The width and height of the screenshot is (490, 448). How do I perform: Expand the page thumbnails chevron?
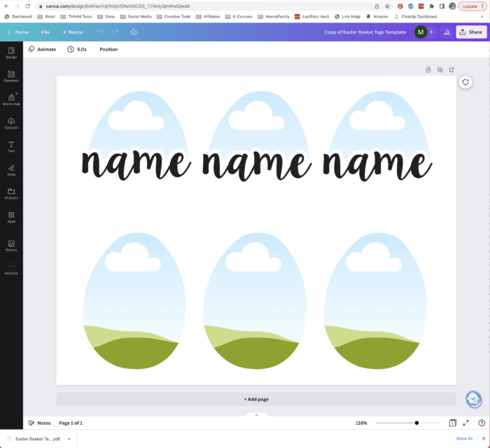coord(256,415)
